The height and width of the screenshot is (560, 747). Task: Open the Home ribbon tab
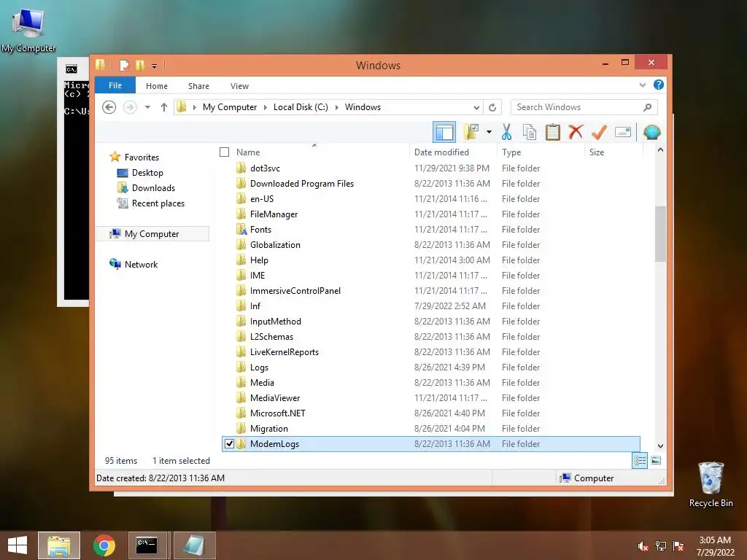click(x=157, y=86)
